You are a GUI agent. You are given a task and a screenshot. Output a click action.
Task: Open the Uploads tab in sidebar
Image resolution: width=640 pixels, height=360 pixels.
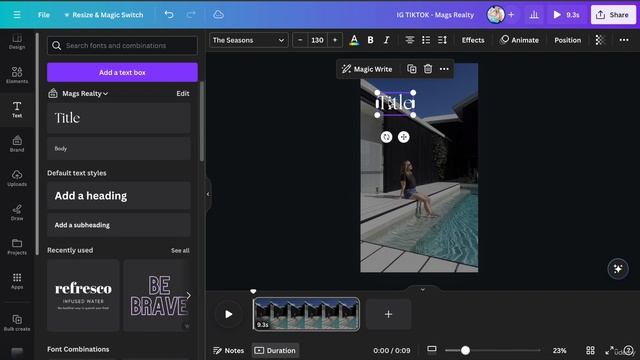(x=17, y=178)
